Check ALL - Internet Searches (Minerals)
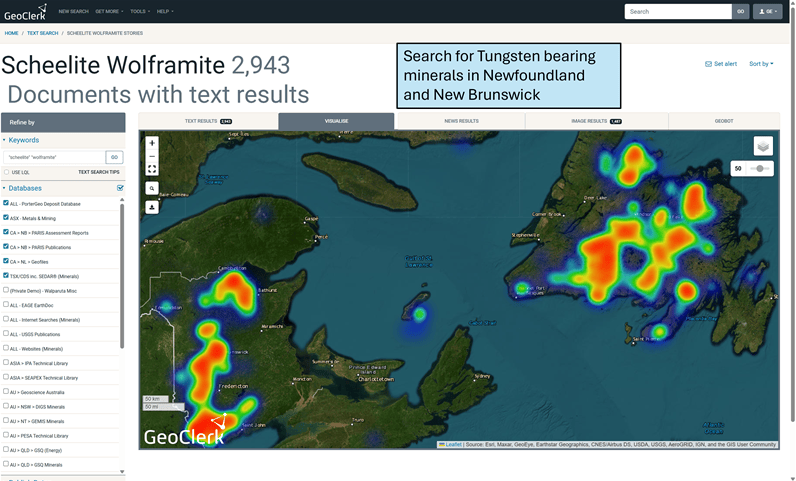Image resolution: width=796 pixels, height=481 pixels. click(x=6, y=319)
